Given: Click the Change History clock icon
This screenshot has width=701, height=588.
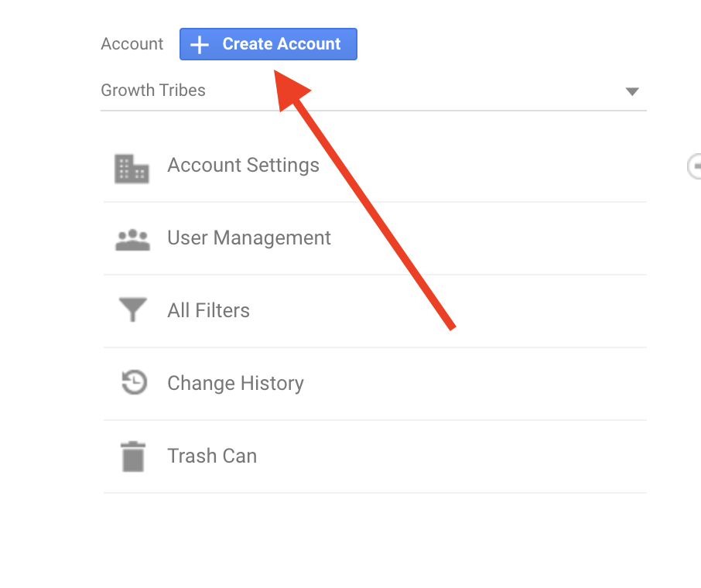Looking at the screenshot, I should pos(134,382).
